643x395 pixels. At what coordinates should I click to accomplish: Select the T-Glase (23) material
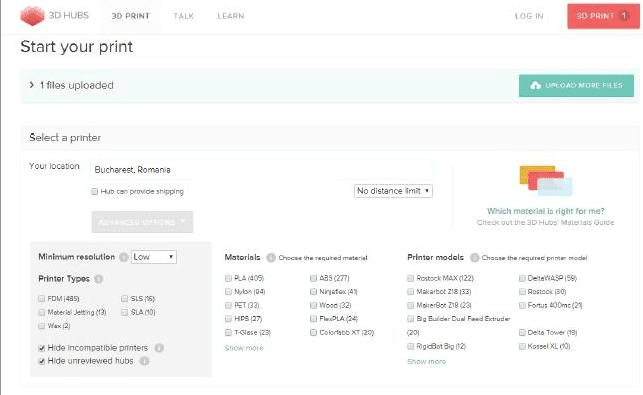click(x=228, y=333)
